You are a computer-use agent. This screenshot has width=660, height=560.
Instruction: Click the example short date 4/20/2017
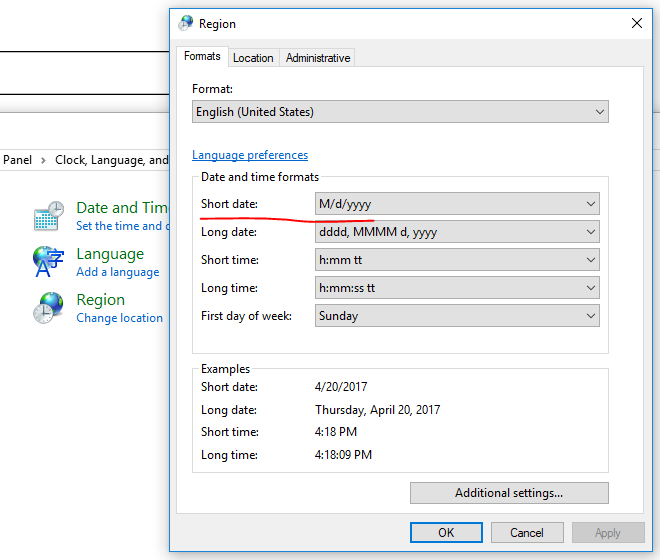[341, 387]
